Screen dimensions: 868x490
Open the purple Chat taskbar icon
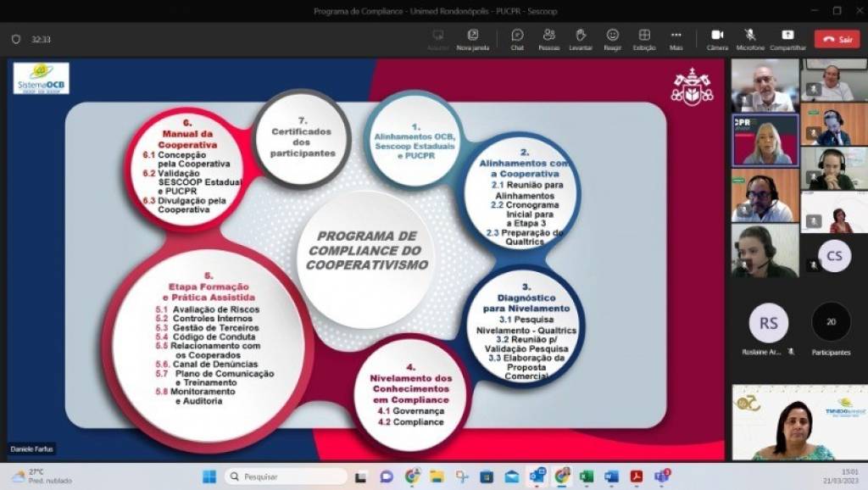tap(387, 476)
